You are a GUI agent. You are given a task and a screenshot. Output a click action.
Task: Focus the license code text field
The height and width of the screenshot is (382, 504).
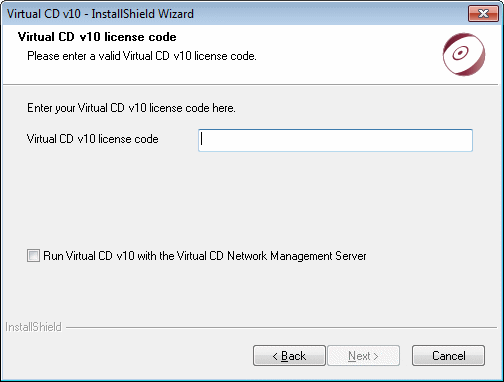(335, 140)
